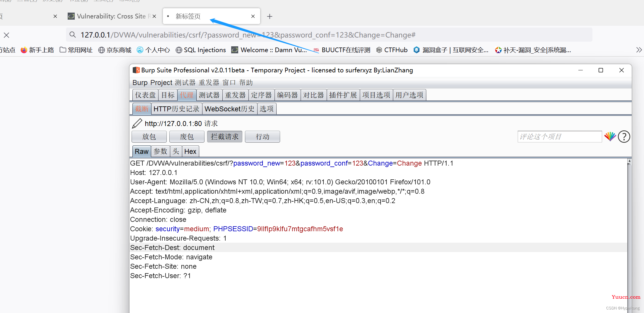Switch to the 定序器 tab
The image size is (644, 313).
click(261, 95)
